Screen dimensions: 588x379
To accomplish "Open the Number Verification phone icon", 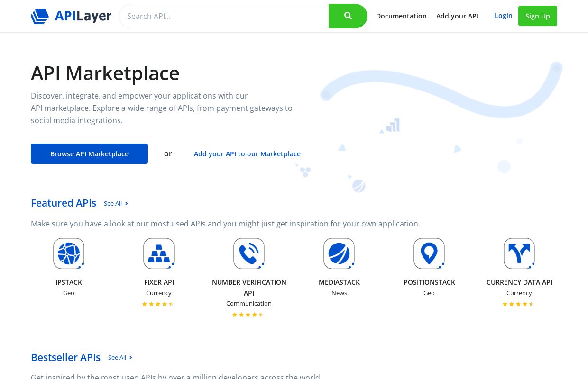I will click(x=249, y=253).
